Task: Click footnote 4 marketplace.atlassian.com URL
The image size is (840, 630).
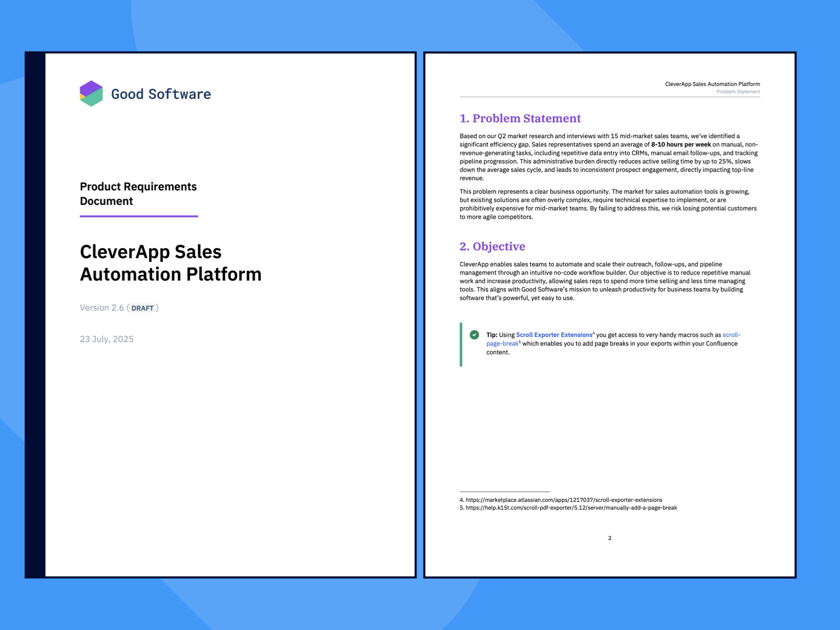Action: (x=564, y=500)
